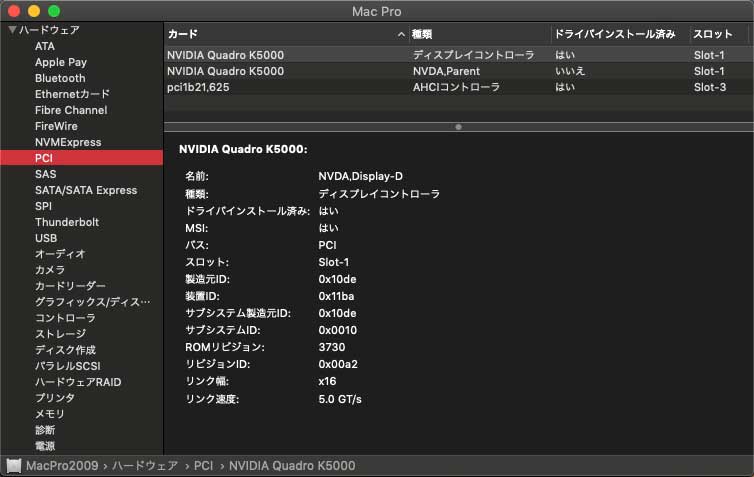Select the highlighted PCI sidebar item
Screen dimensions: 754x477
pyautogui.click(x=82, y=158)
